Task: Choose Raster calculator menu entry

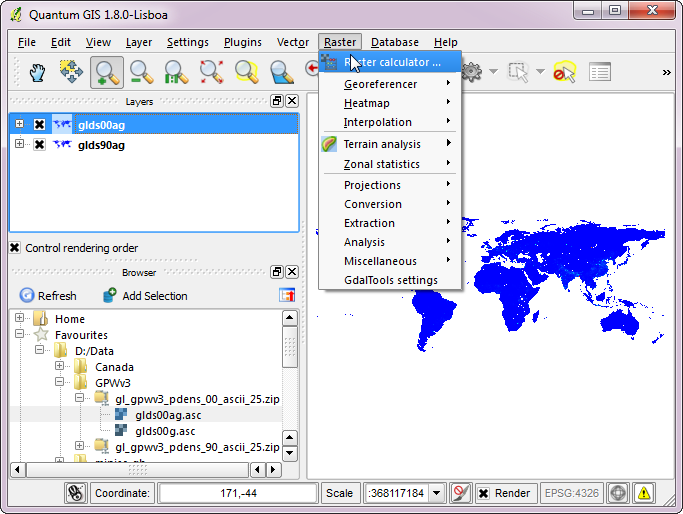Action: (x=390, y=62)
